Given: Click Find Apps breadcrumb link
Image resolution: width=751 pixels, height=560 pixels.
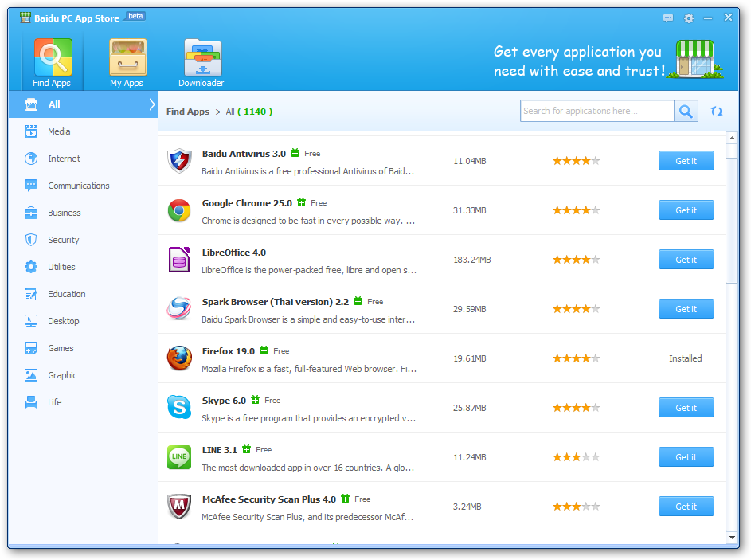Looking at the screenshot, I should point(188,112).
